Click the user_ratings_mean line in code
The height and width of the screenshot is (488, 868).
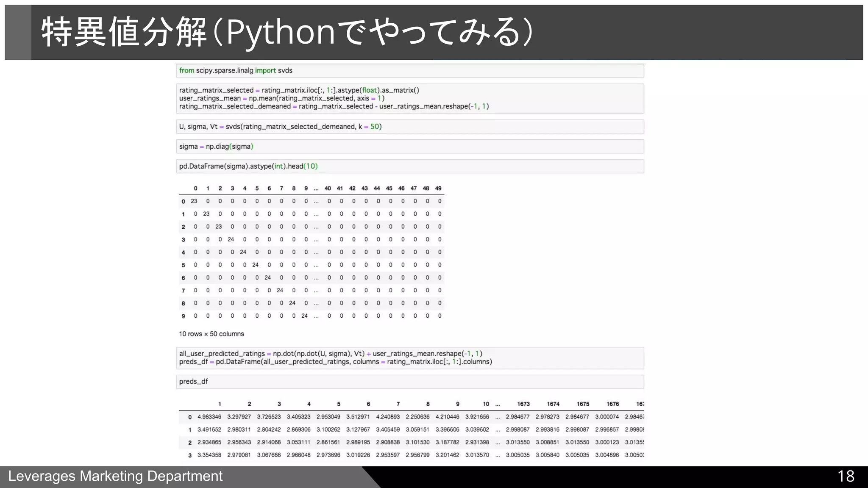[282, 98]
